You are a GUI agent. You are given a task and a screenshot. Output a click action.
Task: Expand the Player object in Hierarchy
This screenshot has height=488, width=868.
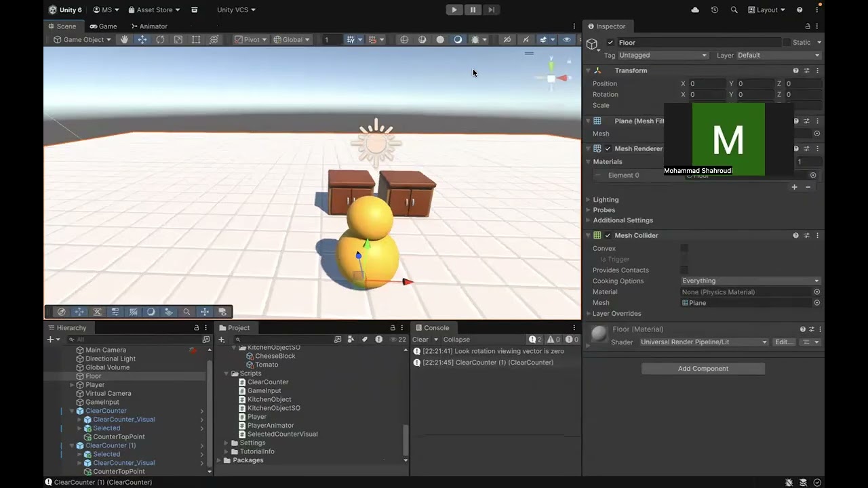coord(72,385)
